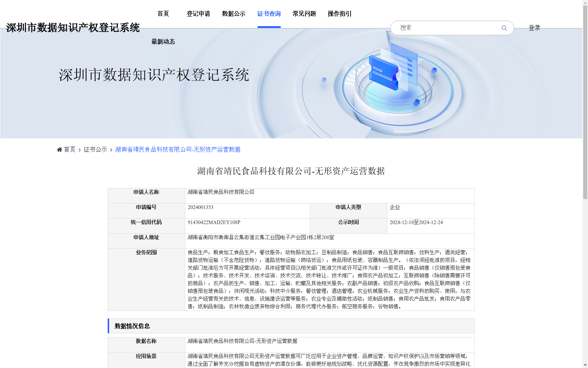Click the 申请人名称 label cell
The image size is (588, 368).
[146, 196]
